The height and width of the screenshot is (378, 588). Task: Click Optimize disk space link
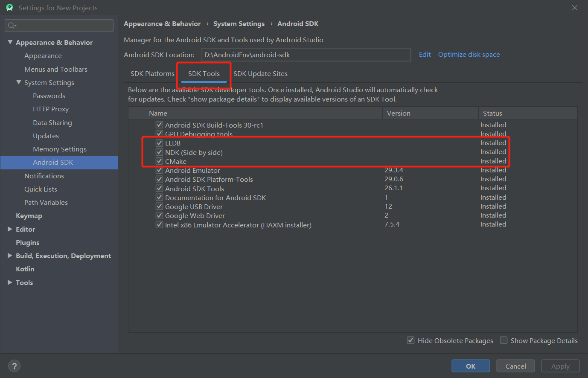click(469, 55)
